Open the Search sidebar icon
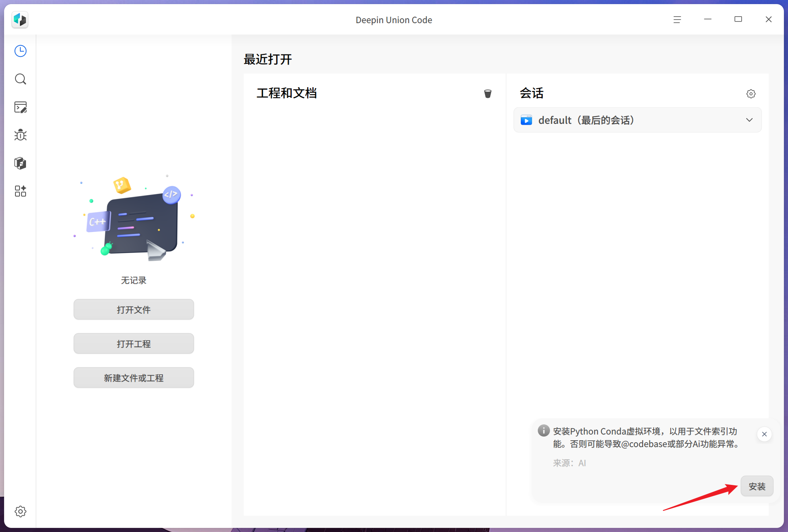The width and height of the screenshot is (788, 532). coord(20,79)
